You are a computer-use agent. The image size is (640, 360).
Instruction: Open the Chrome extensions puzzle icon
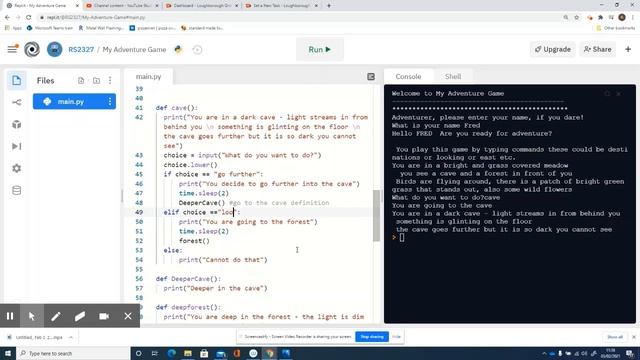tap(600, 17)
